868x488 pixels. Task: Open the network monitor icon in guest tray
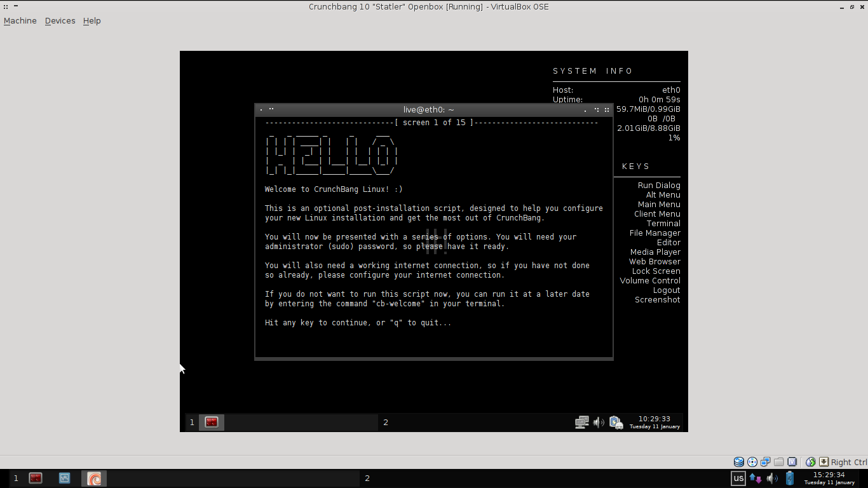click(x=582, y=422)
